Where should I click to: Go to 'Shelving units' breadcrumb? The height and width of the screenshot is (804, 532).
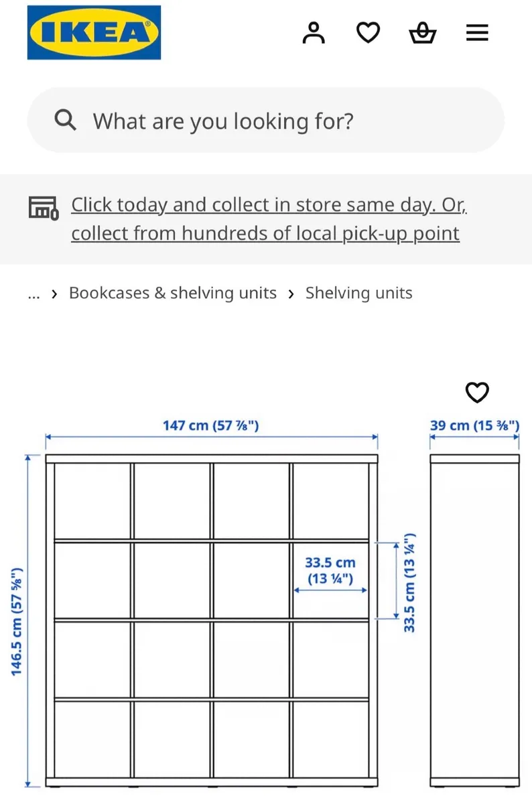(x=359, y=293)
